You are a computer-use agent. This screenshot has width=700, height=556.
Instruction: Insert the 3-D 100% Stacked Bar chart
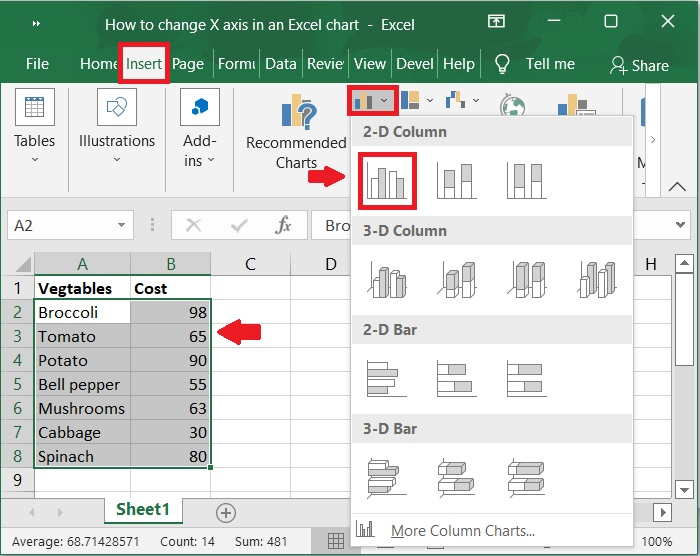tap(527, 478)
